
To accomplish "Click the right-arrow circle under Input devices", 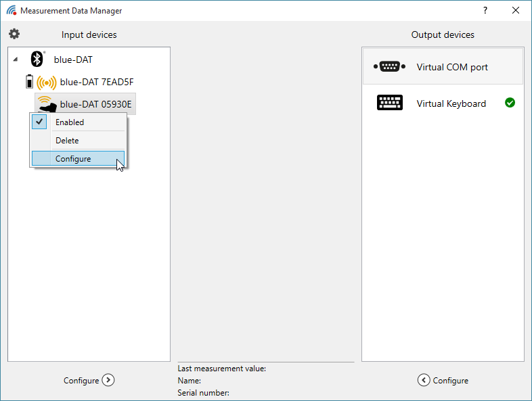I will [108, 380].
